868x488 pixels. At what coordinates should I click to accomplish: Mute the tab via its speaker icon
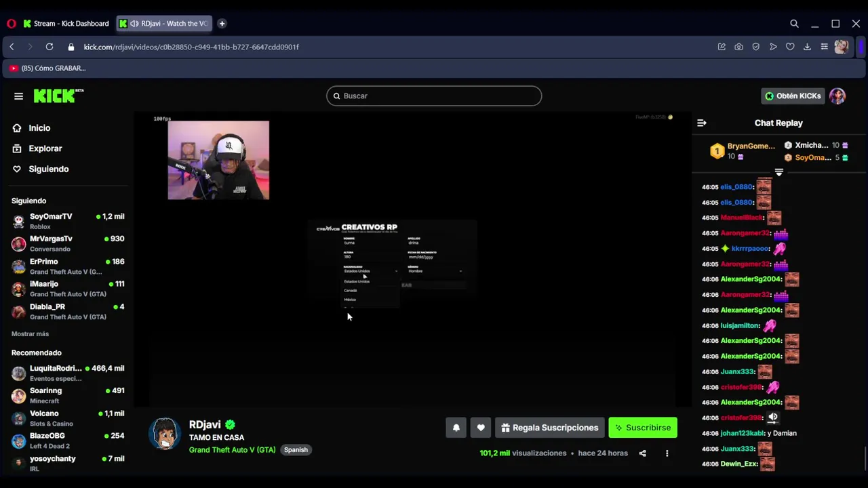click(134, 24)
